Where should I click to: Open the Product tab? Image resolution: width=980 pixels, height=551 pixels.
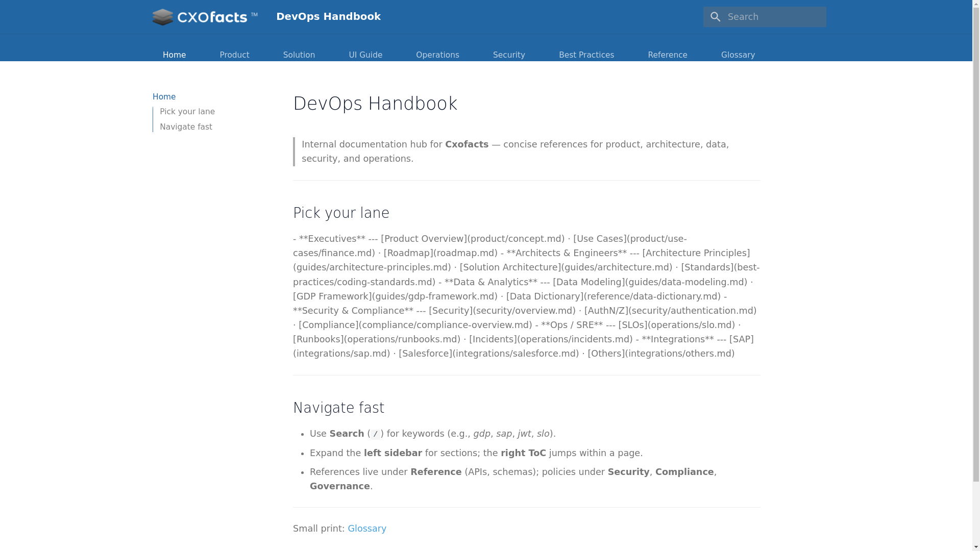234,55
